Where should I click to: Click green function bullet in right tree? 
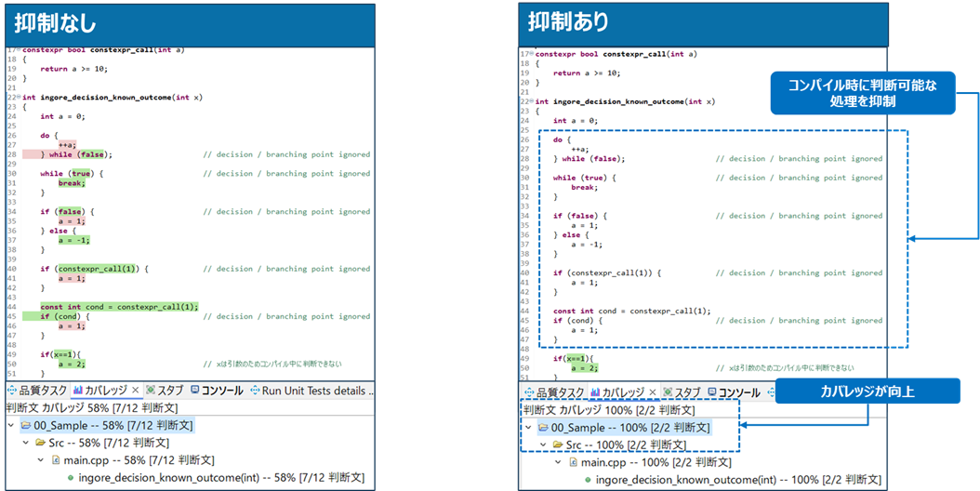[587, 480]
